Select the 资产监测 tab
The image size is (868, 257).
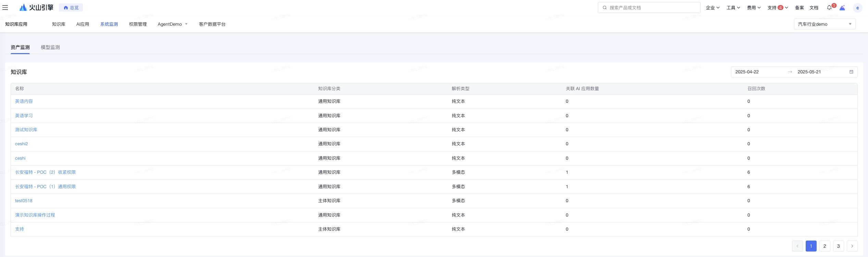[20, 47]
